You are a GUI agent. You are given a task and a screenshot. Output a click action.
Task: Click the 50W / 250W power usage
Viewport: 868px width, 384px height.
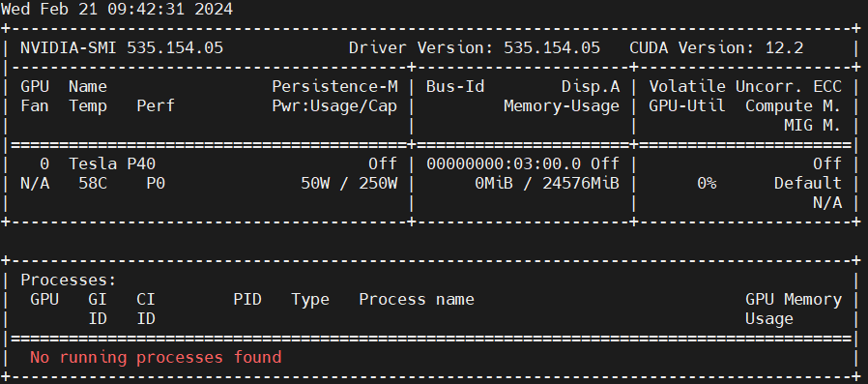tap(349, 183)
